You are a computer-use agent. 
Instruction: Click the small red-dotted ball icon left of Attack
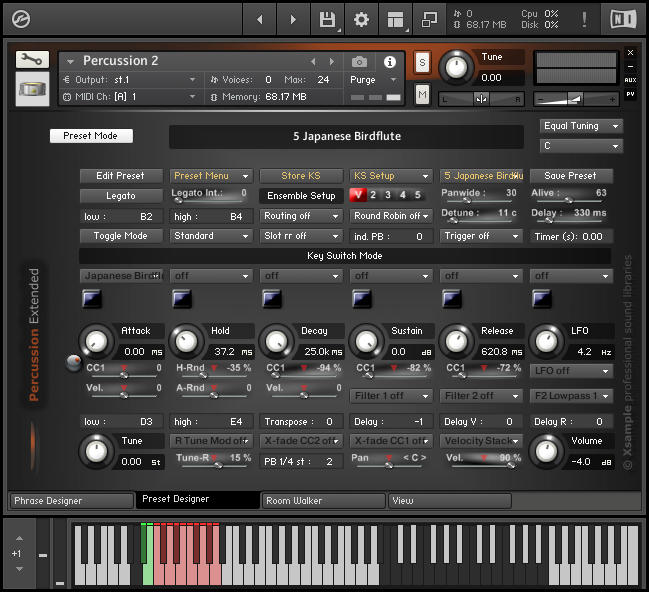74,362
